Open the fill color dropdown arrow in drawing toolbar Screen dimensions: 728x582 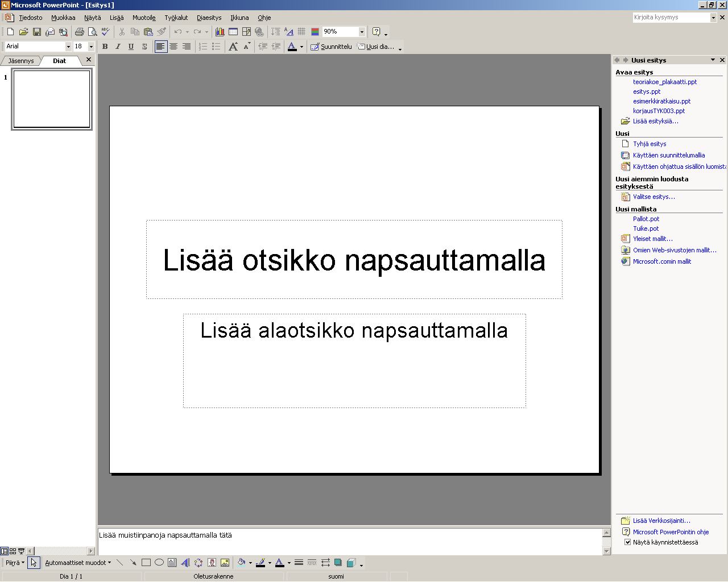pos(250,563)
